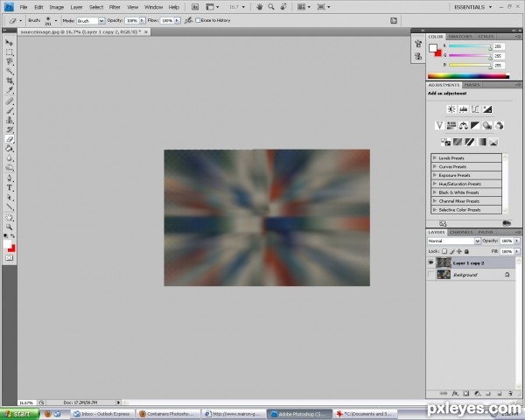Click the Windows Start button

tap(18, 414)
